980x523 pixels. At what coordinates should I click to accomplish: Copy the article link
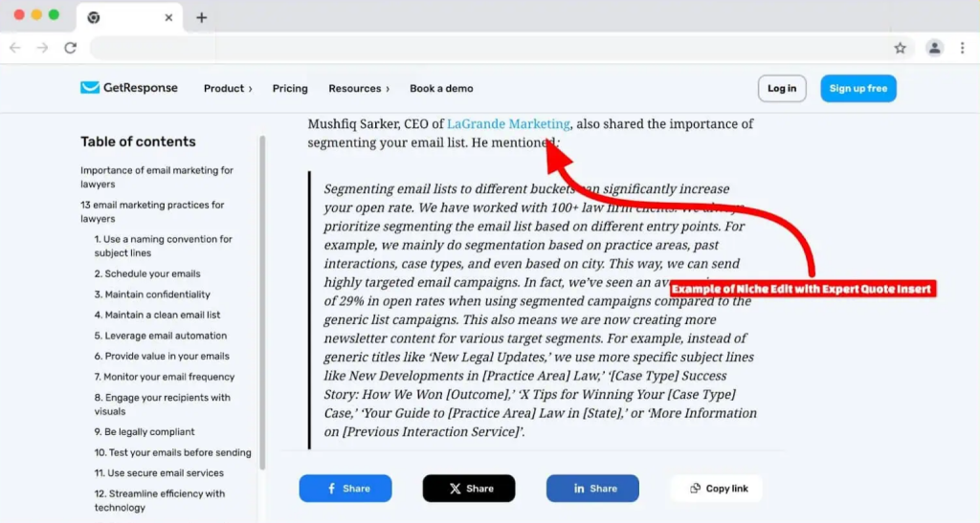click(717, 488)
